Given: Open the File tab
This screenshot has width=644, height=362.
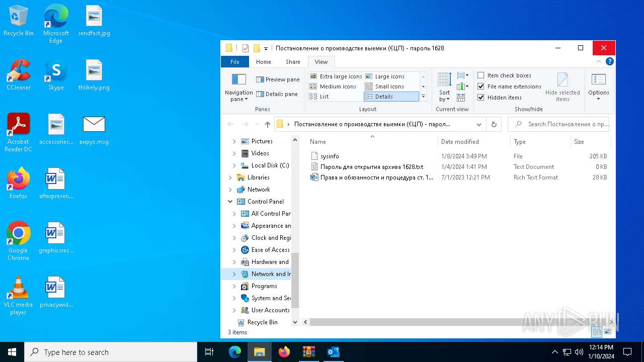Looking at the screenshot, I should [x=235, y=62].
